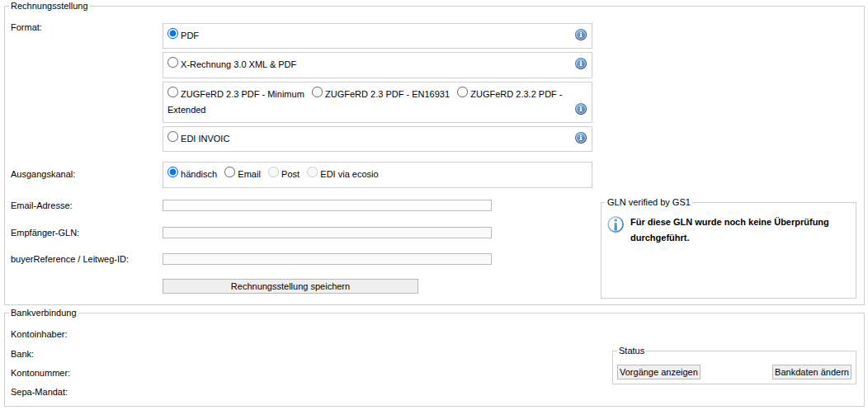The image size is (868, 410).
Task: Select ZUGFeRD 2.3 PDF - Minimum
Action: [x=172, y=92]
